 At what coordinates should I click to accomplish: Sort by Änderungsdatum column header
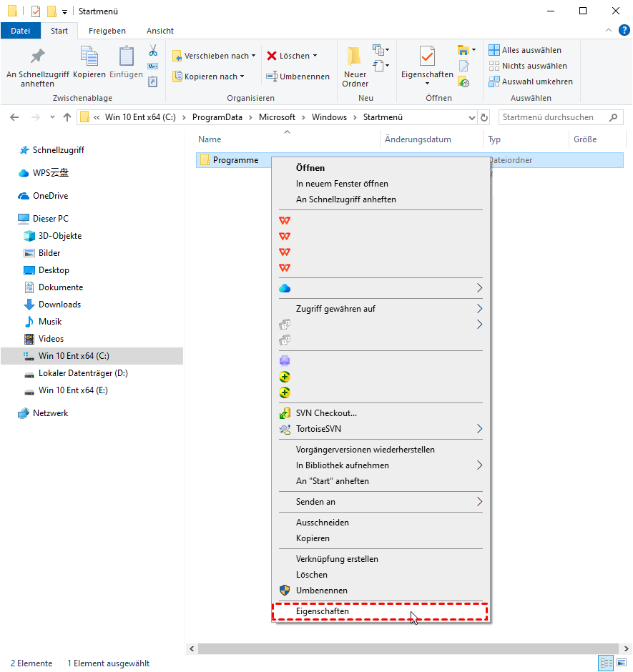[418, 139]
